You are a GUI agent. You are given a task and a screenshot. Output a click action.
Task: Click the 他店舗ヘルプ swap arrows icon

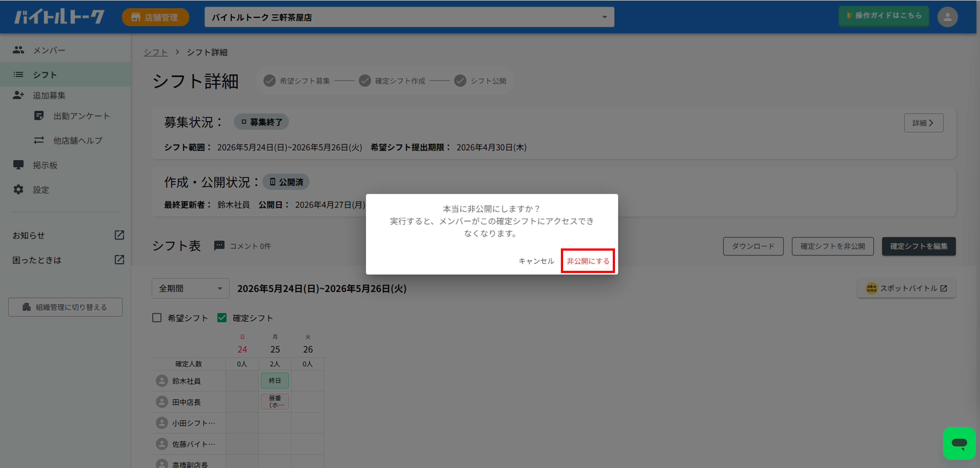click(39, 140)
